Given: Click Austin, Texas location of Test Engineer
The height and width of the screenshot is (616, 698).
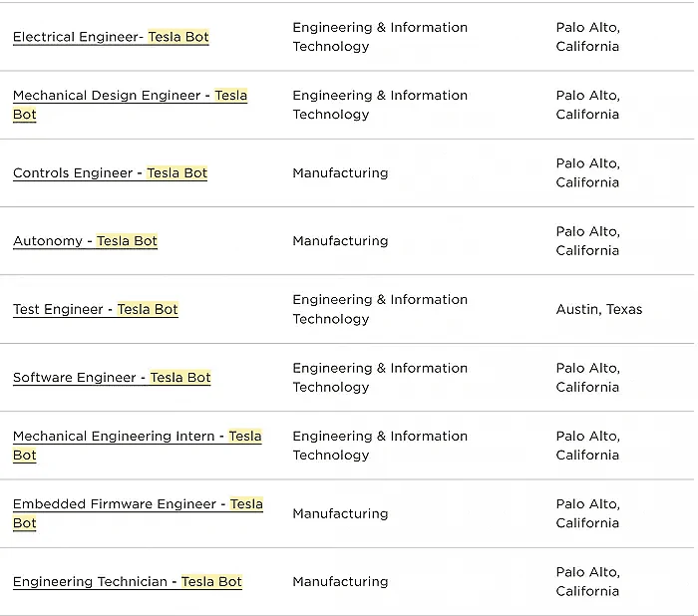Looking at the screenshot, I should pyautogui.click(x=599, y=309).
